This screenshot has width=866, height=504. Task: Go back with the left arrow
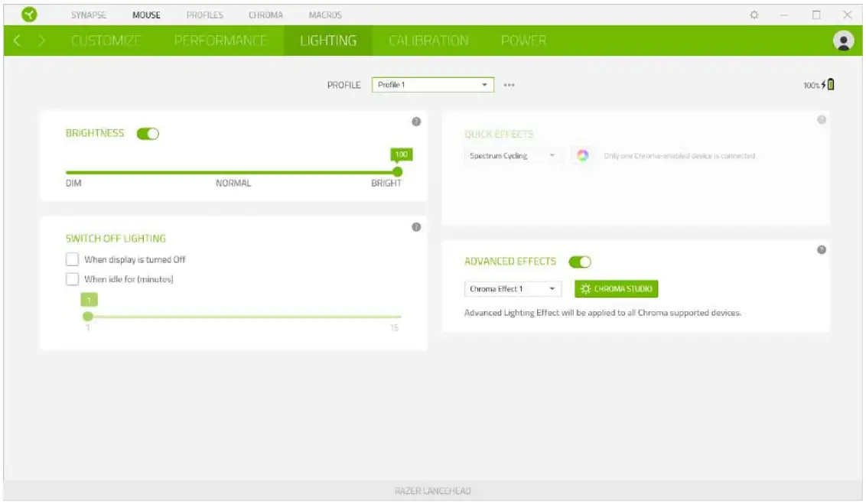point(17,41)
